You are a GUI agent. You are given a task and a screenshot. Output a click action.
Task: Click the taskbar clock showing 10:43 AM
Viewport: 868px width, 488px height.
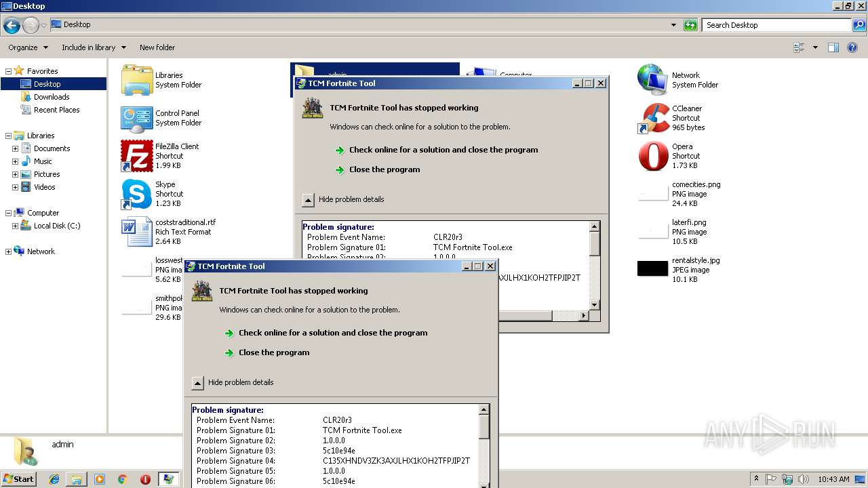833,479
